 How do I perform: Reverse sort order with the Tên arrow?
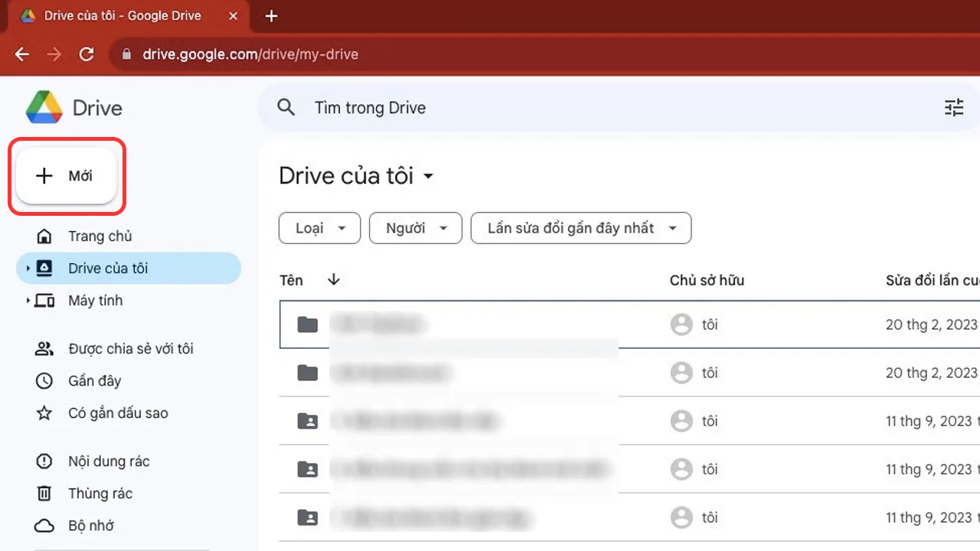coord(333,279)
